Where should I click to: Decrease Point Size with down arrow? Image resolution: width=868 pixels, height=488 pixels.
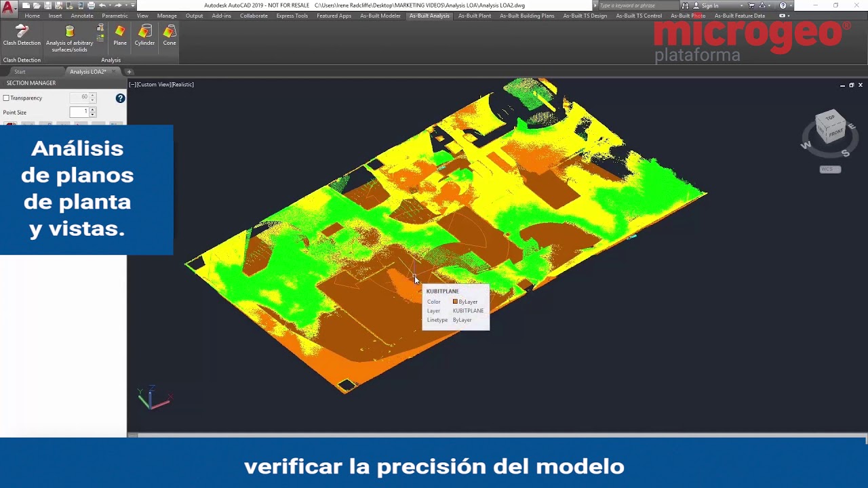pyautogui.click(x=92, y=115)
